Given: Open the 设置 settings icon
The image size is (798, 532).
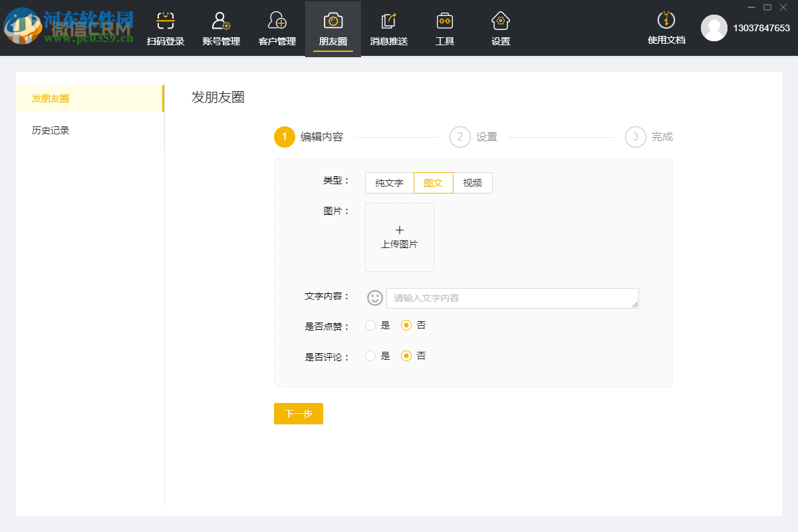Looking at the screenshot, I should tap(500, 27).
